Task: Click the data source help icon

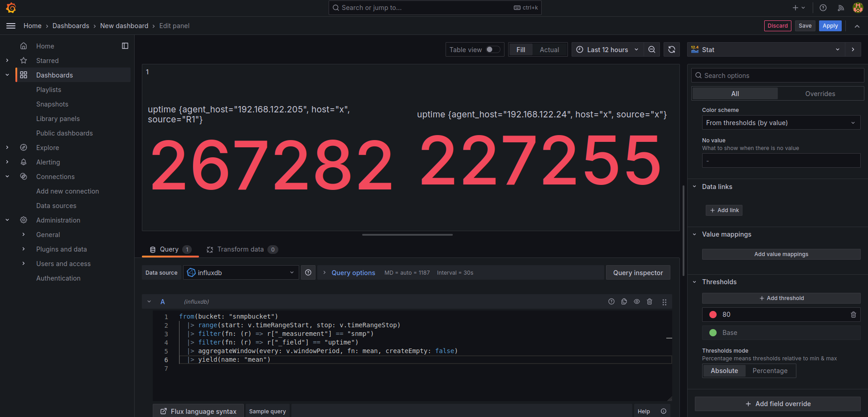Action: (308, 272)
